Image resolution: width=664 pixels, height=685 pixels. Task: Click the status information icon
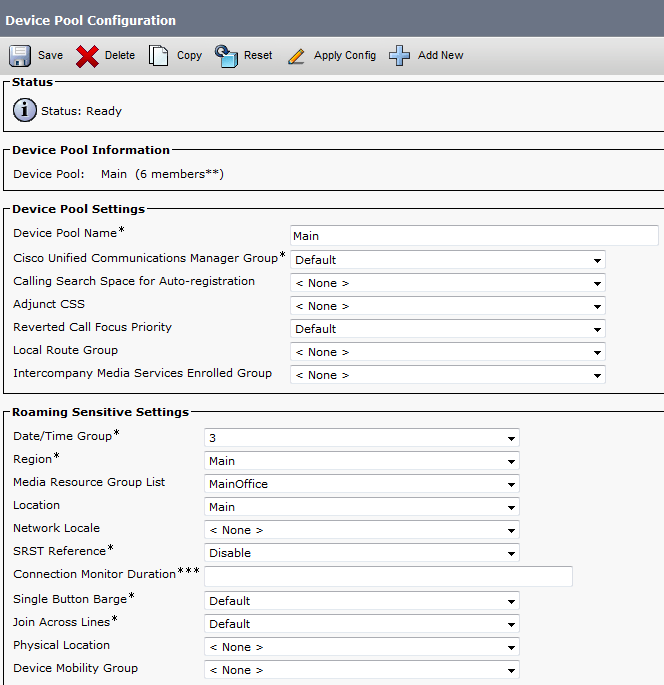tap(25, 111)
